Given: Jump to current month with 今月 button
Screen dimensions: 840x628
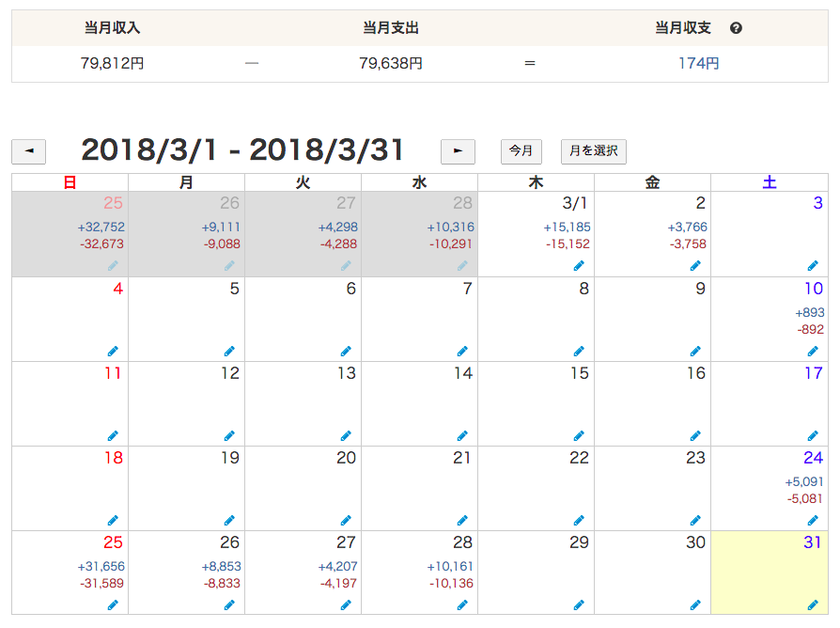Looking at the screenshot, I should point(521,151).
